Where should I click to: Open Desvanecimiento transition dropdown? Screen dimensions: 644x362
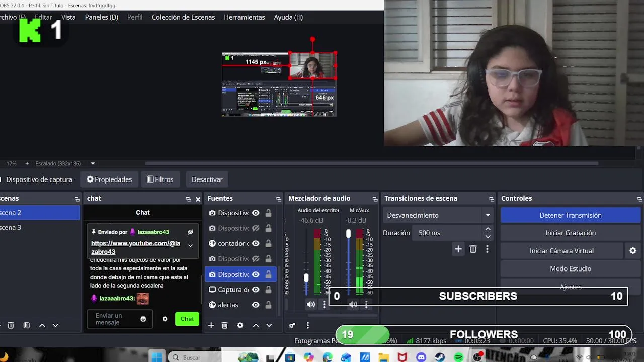coord(438,215)
